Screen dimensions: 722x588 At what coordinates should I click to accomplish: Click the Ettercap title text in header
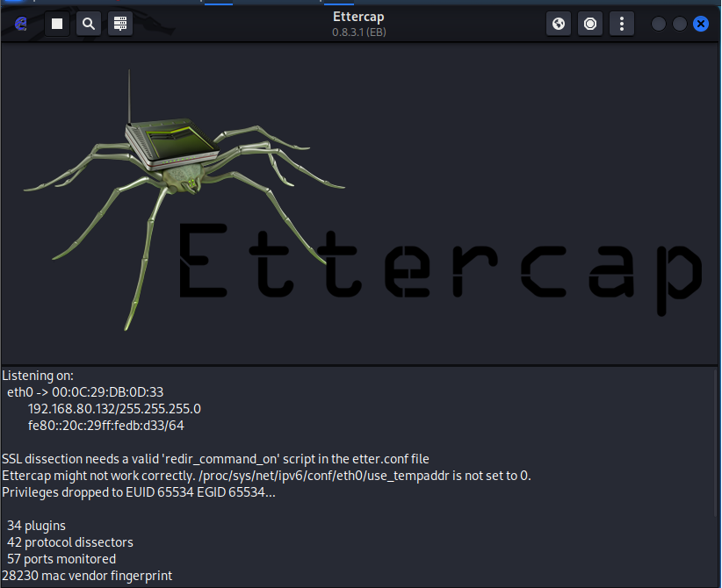(x=358, y=17)
